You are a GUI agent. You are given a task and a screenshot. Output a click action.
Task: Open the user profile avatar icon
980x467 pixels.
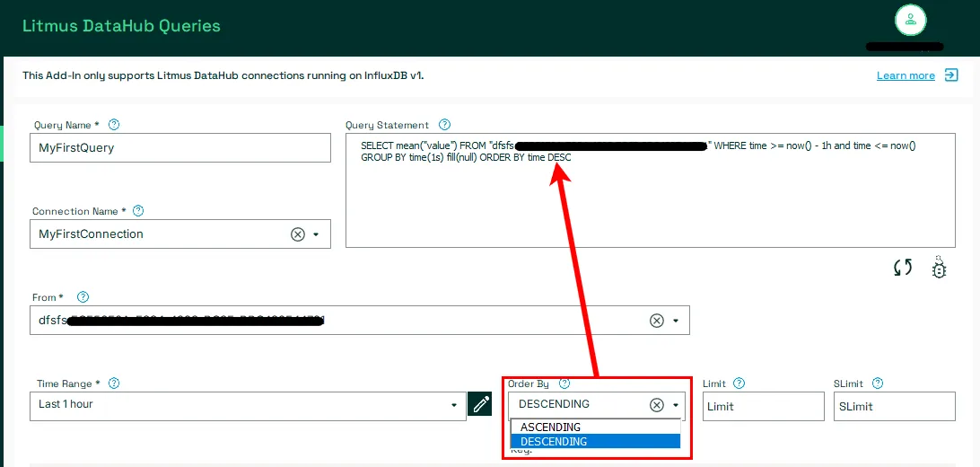click(x=910, y=20)
